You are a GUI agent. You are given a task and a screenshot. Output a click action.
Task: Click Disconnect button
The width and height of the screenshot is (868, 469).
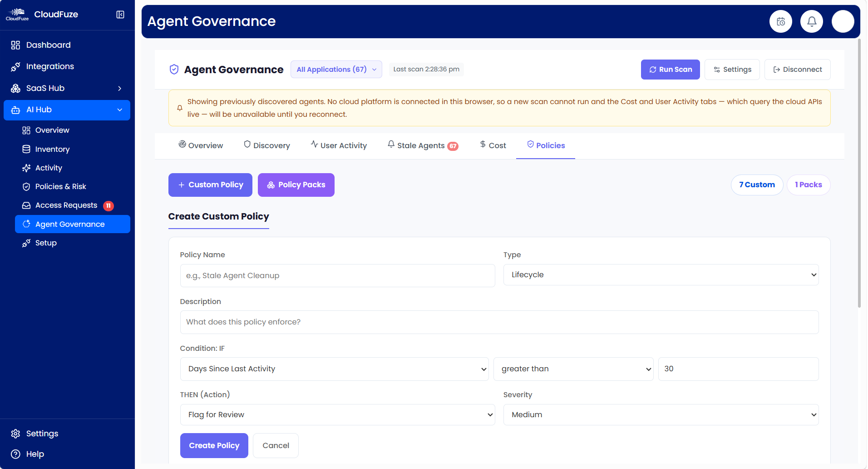click(x=798, y=70)
